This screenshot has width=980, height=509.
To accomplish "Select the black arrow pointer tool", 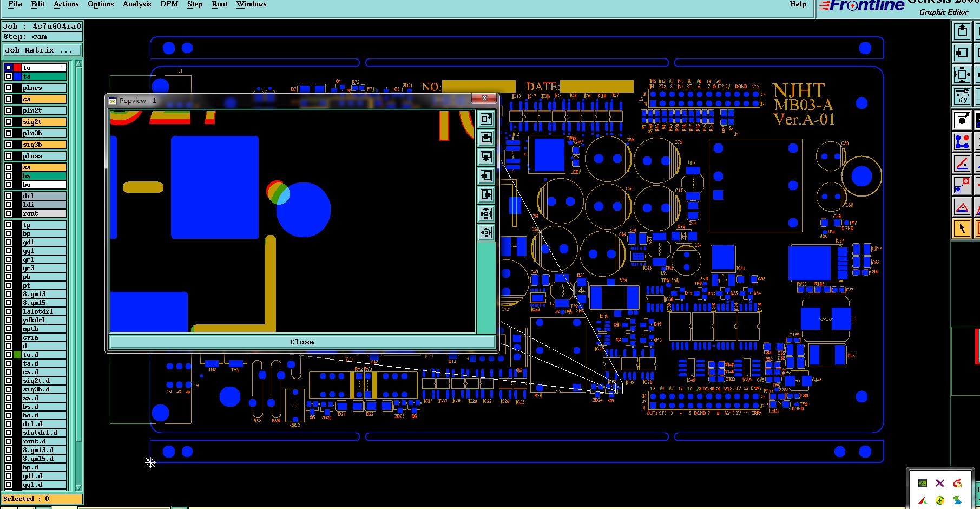I will (962, 229).
